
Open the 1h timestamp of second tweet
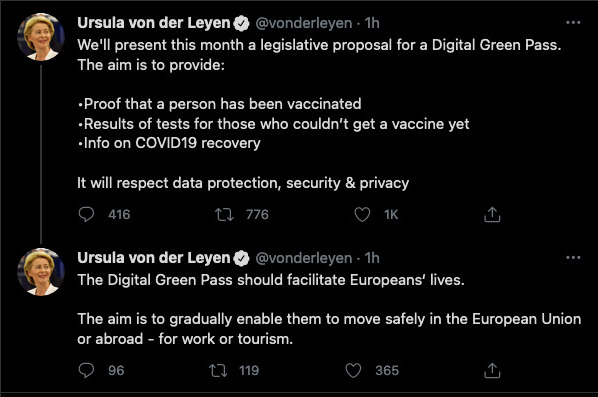click(x=372, y=258)
